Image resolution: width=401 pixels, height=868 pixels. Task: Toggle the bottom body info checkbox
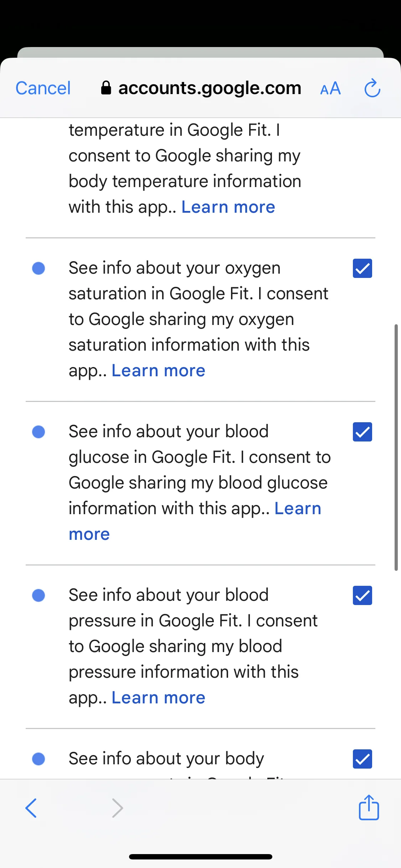(362, 759)
